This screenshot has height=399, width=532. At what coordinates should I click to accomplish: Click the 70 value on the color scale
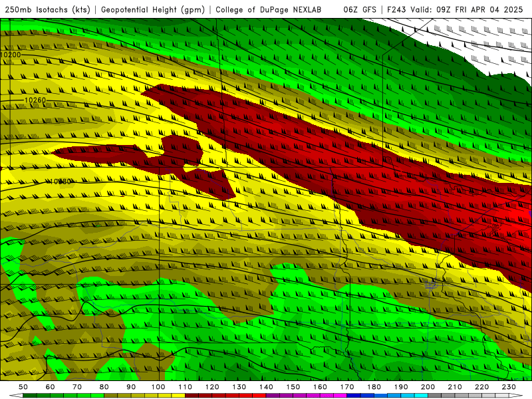click(x=77, y=387)
